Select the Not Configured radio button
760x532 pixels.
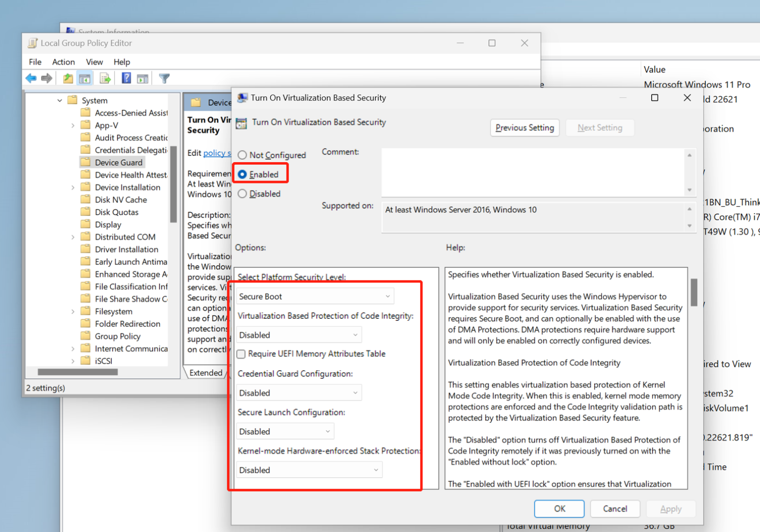pos(242,155)
